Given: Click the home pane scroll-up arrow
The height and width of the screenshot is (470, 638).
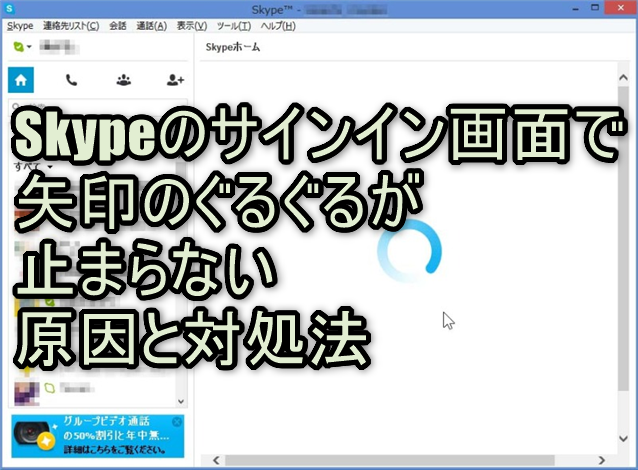Looking at the screenshot, I should pos(623,77).
